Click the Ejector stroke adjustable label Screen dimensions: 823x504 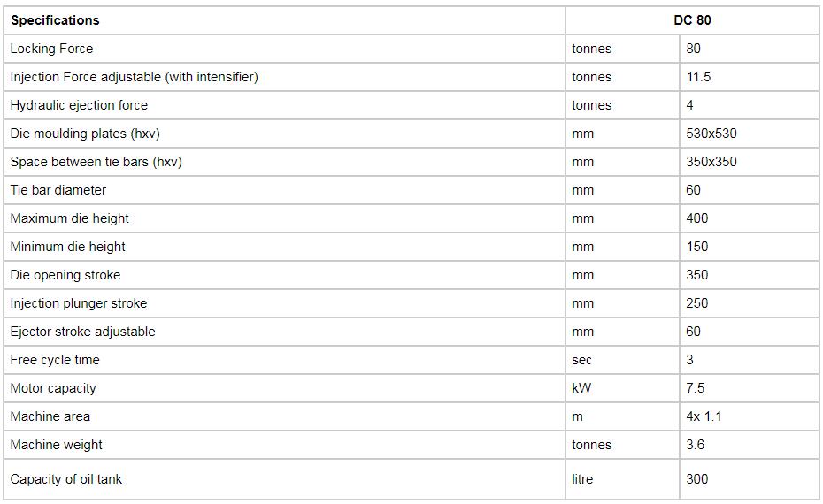[82, 332]
